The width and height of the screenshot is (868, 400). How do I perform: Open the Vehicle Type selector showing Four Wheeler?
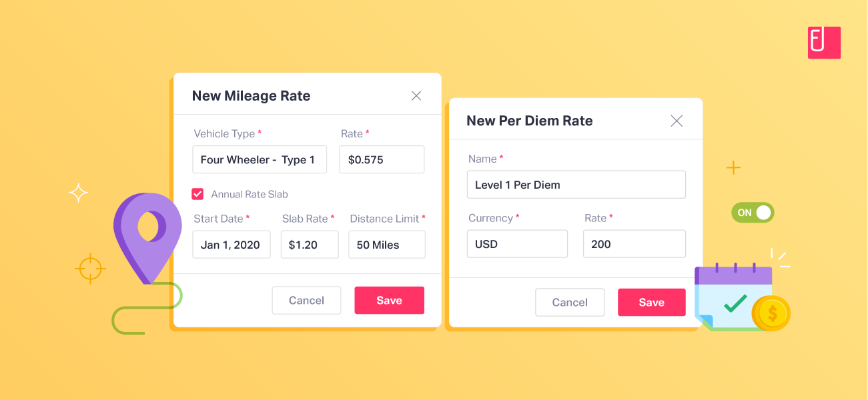click(x=259, y=159)
